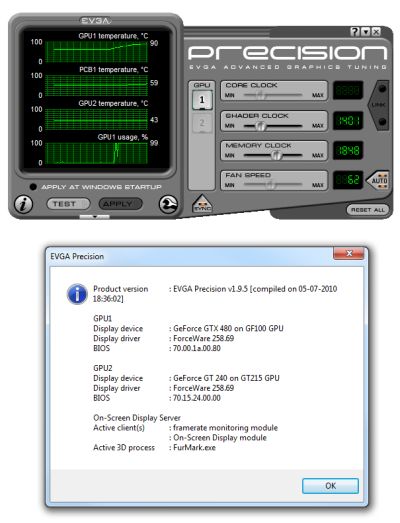Adjust the Memory Clock slider handle
Viewport: 400px width, 523px height.
(276, 155)
